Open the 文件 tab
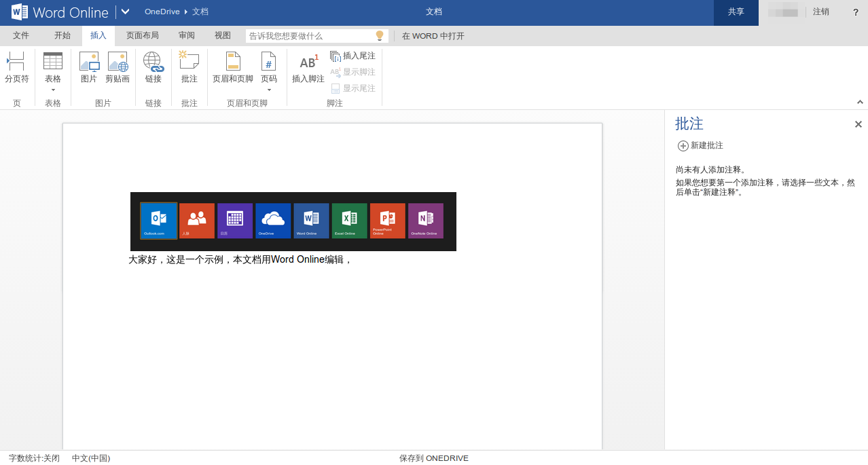This screenshot has height=465, width=868. [x=21, y=36]
